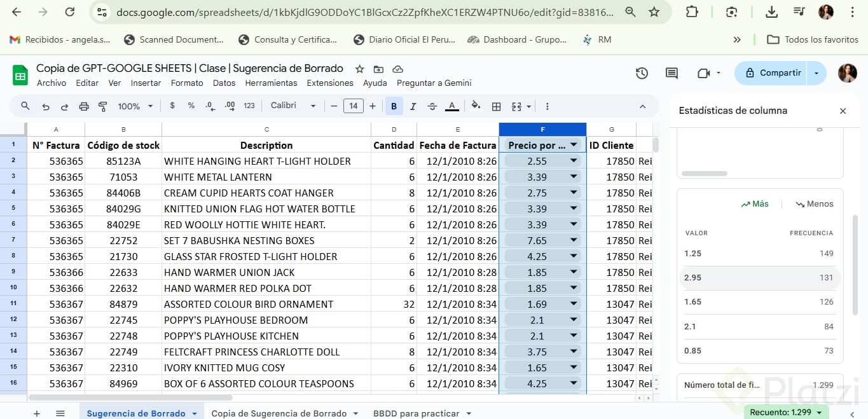Open version history clock icon
This screenshot has width=868, height=419.
[x=642, y=73]
